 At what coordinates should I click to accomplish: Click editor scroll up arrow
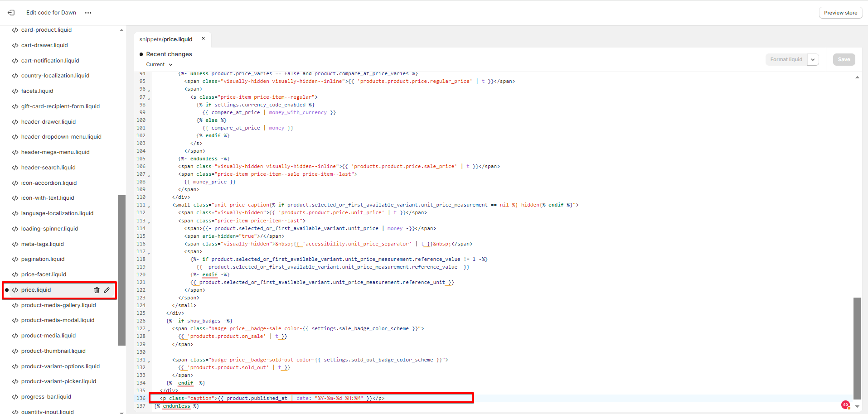coord(857,77)
